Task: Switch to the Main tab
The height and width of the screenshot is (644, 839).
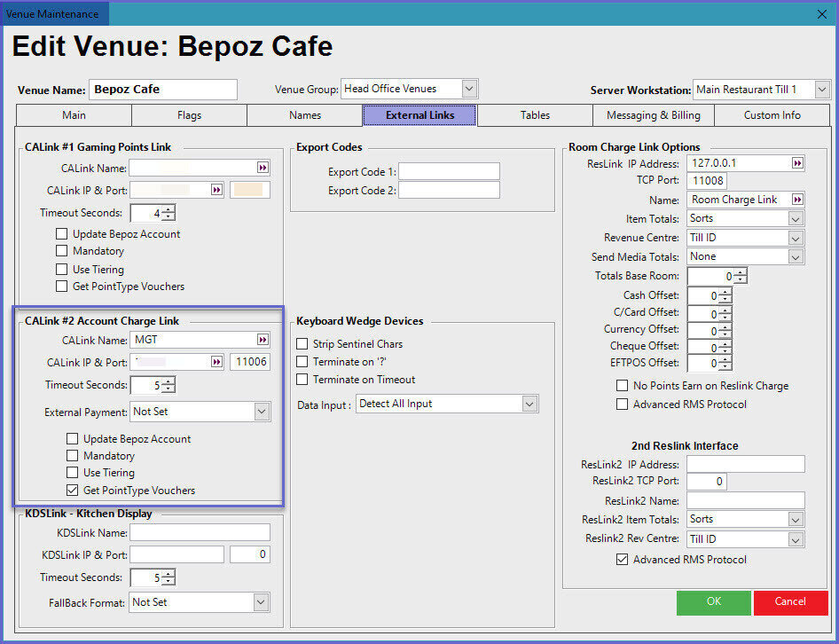Action: [74, 115]
